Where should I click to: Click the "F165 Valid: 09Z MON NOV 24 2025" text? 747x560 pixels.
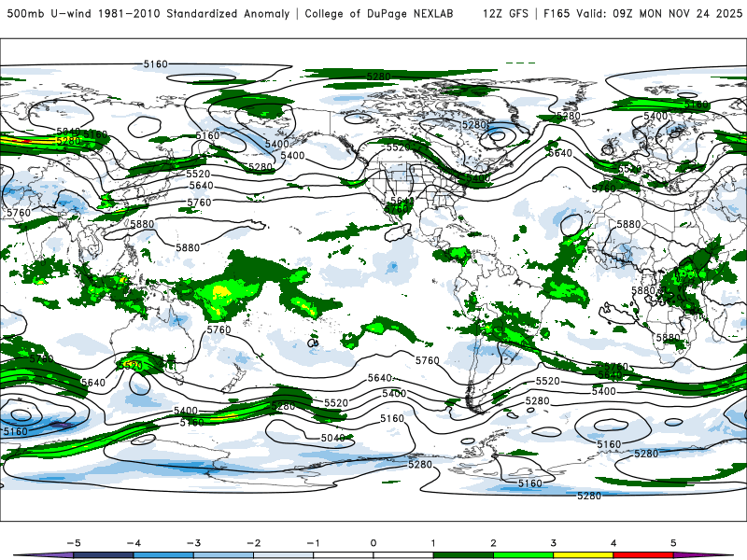click(x=642, y=13)
